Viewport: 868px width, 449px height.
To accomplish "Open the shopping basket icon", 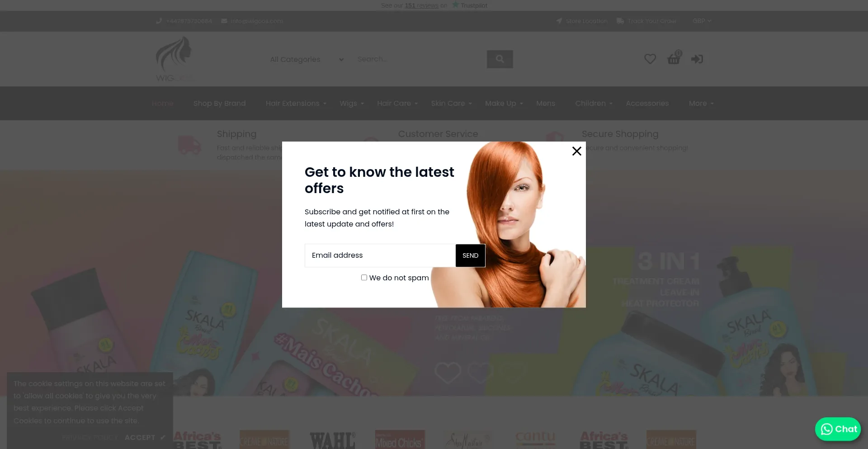I will coord(674,58).
